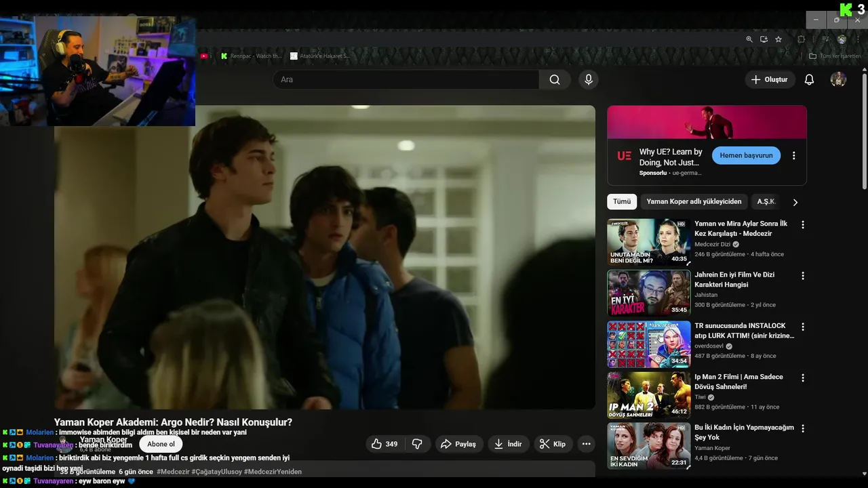Dislike the video with the thumbs-down icon

pos(417,444)
